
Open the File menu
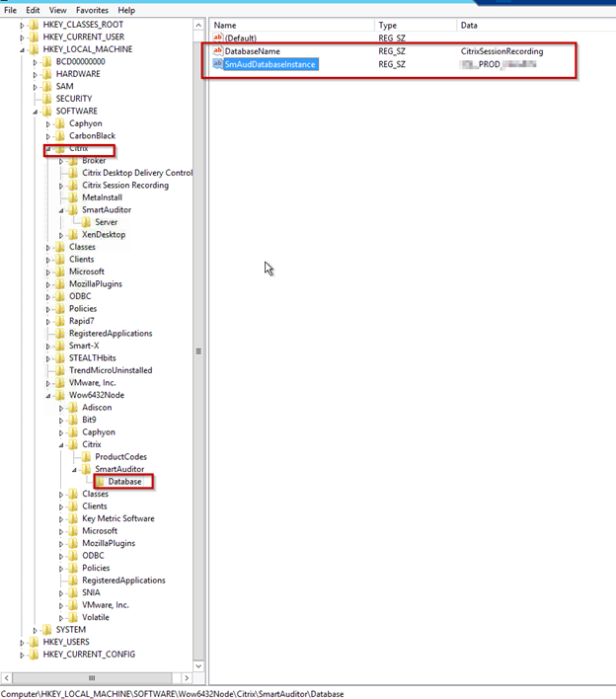[x=10, y=10]
